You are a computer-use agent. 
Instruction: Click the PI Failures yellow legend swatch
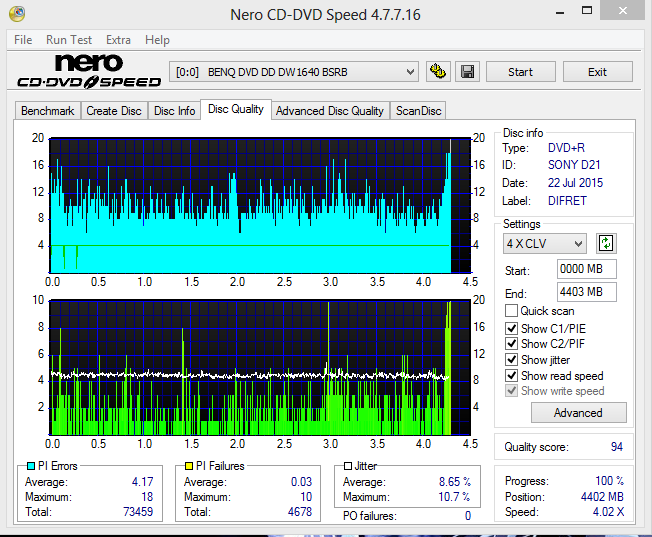(189, 466)
